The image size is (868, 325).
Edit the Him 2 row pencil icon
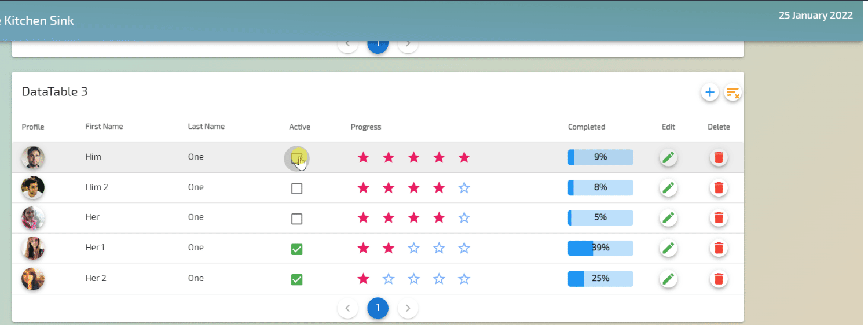[668, 187]
